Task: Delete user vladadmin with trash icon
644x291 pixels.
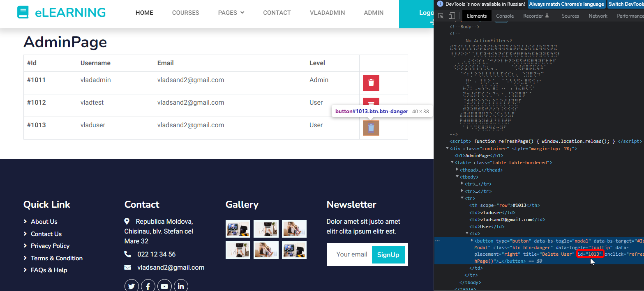Action: pos(371,83)
